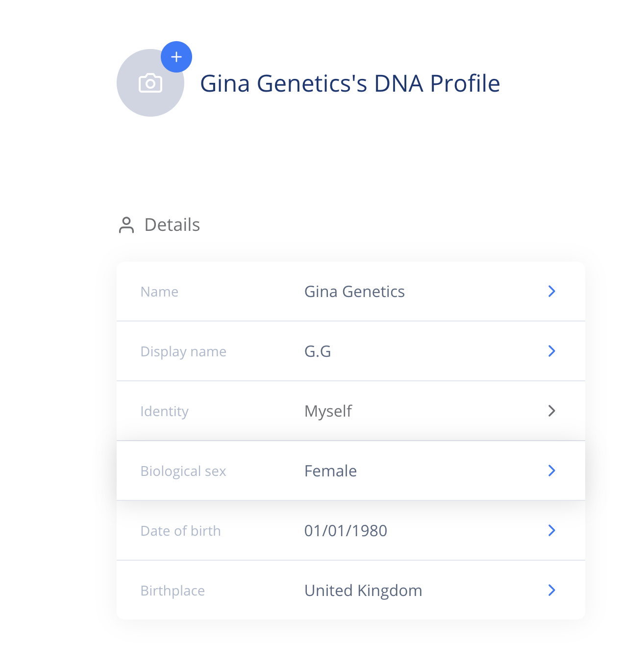Click the Female biological sex value

click(x=330, y=471)
